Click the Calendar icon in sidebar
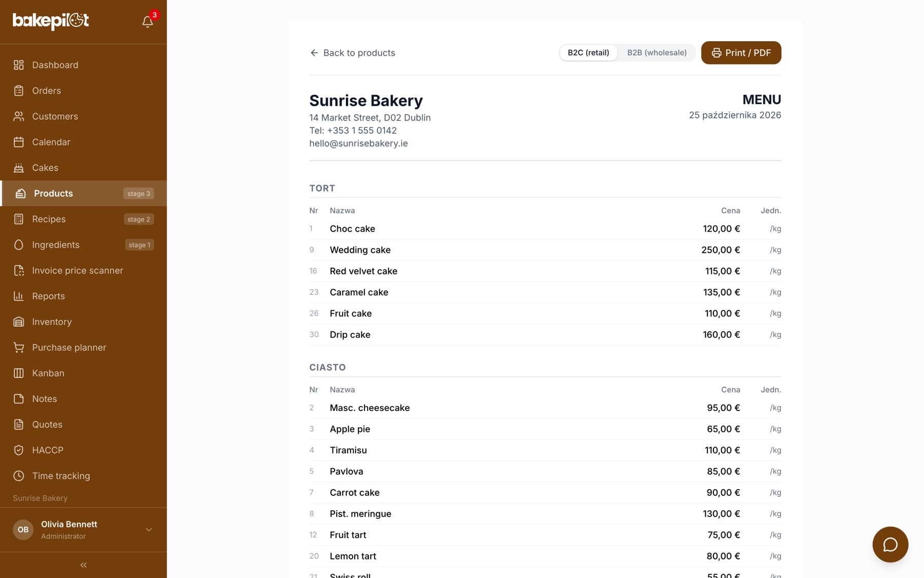The width and height of the screenshot is (924, 578). point(19,142)
